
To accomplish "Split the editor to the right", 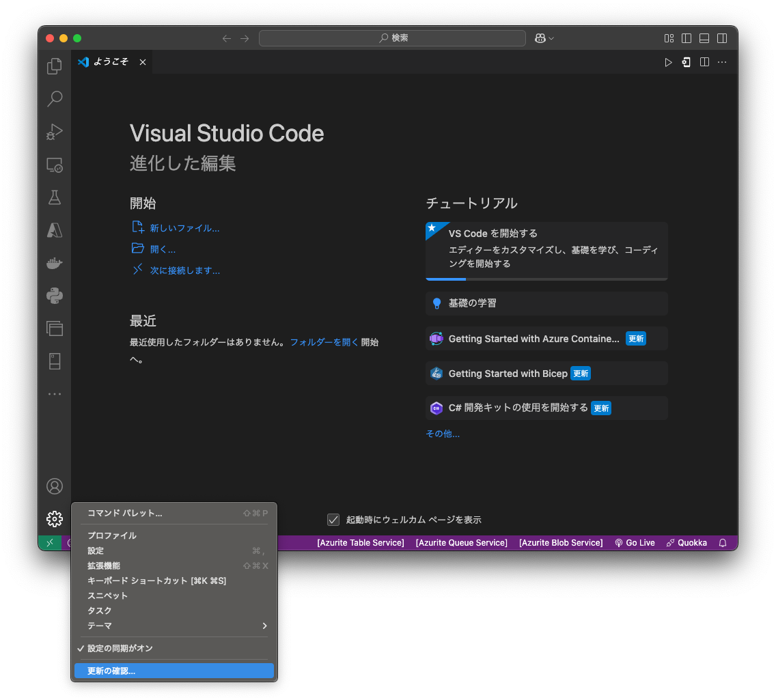I will click(x=704, y=62).
